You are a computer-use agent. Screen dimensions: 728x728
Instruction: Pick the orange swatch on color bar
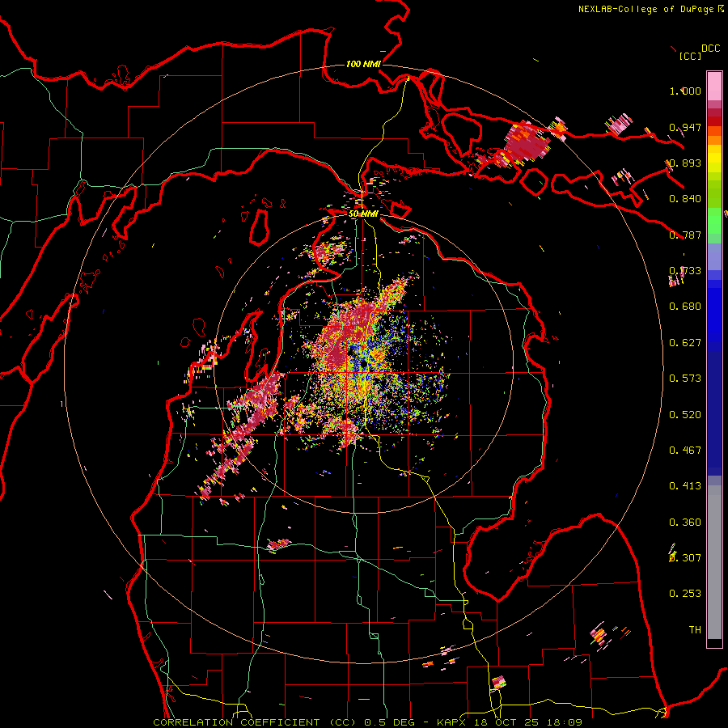714,140
